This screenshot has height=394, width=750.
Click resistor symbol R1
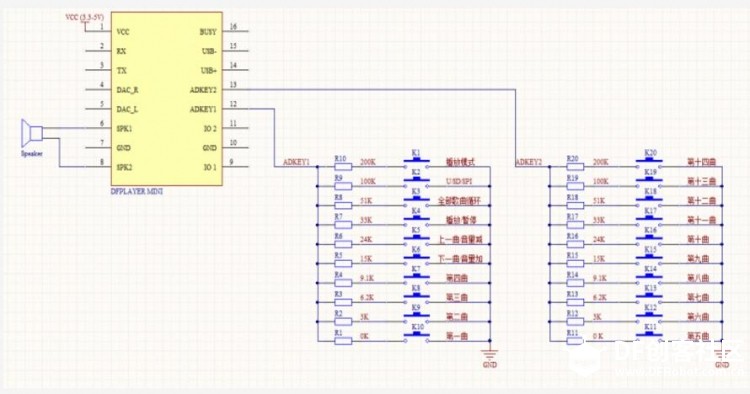click(343, 341)
